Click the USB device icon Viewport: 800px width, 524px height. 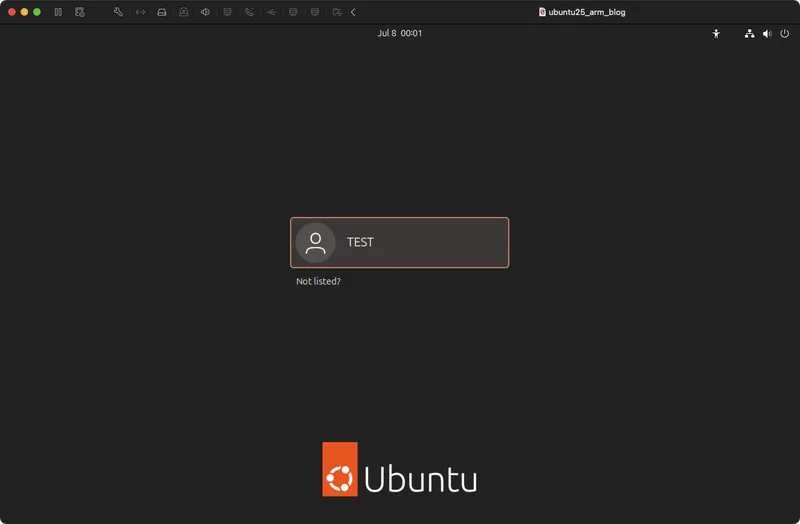271,12
